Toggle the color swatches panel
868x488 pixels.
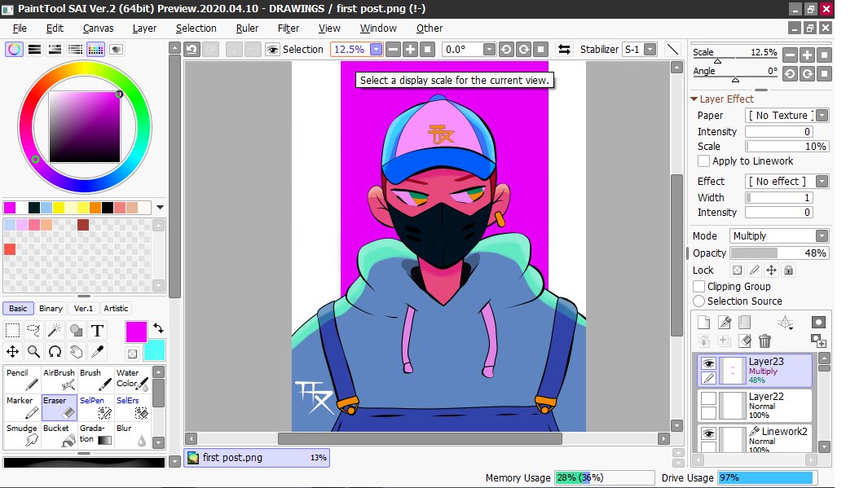coord(96,49)
